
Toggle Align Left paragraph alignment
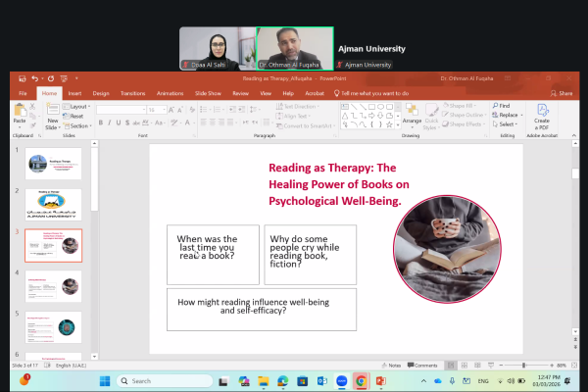204,122
